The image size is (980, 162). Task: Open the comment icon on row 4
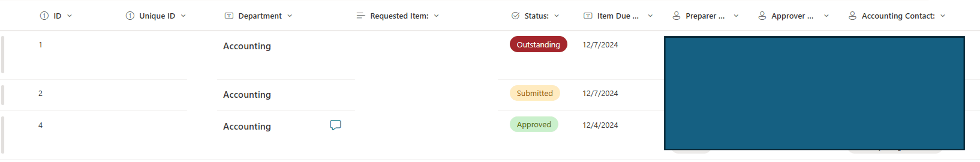(x=335, y=125)
